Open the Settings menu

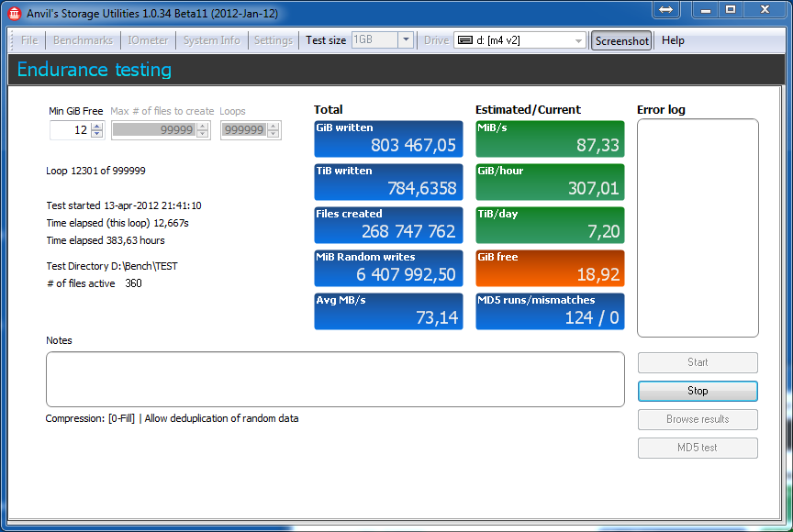274,40
